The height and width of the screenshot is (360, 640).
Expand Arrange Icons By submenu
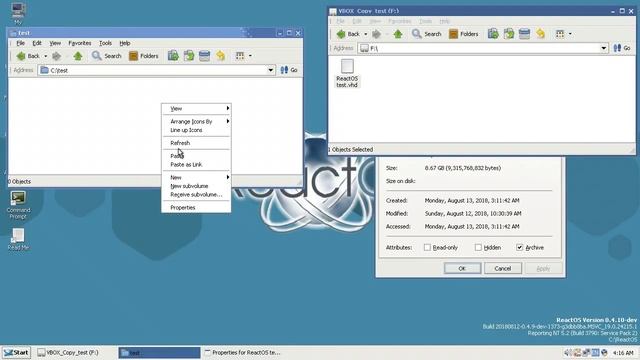196,121
